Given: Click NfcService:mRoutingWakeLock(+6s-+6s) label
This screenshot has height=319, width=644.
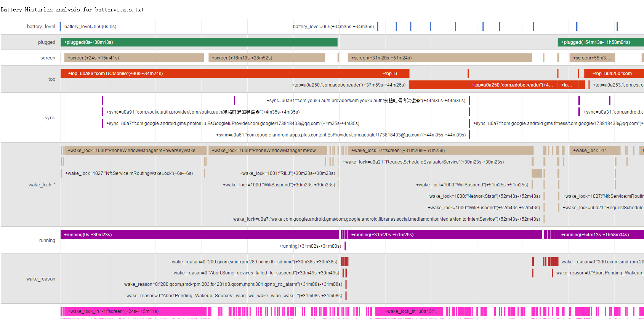Looking at the screenshot, I should coord(129,173).
